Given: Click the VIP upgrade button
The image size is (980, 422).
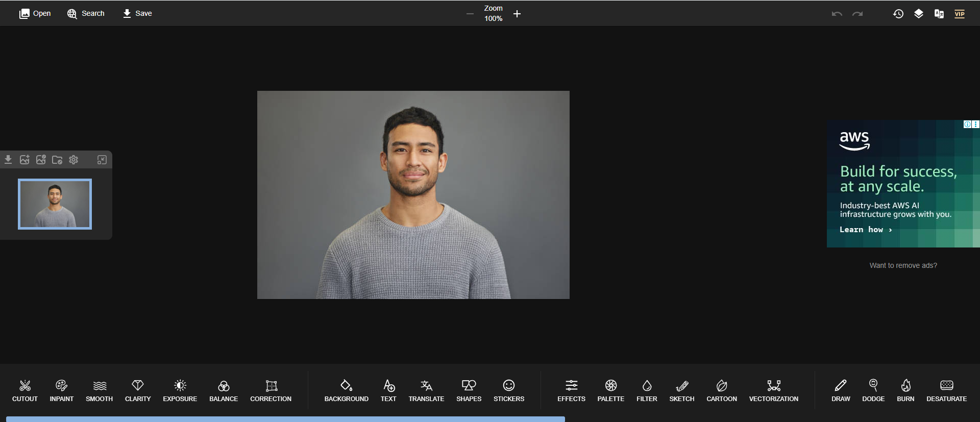Looking at the screenshot, I should click(960, 14).
